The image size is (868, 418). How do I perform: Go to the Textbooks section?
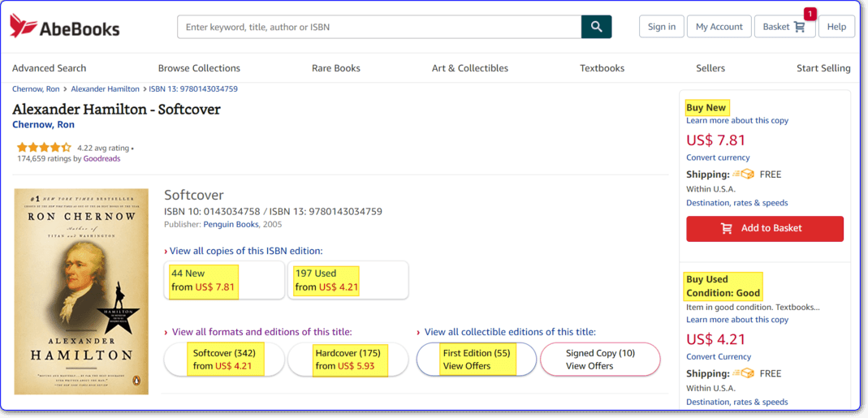click(602, 68)
